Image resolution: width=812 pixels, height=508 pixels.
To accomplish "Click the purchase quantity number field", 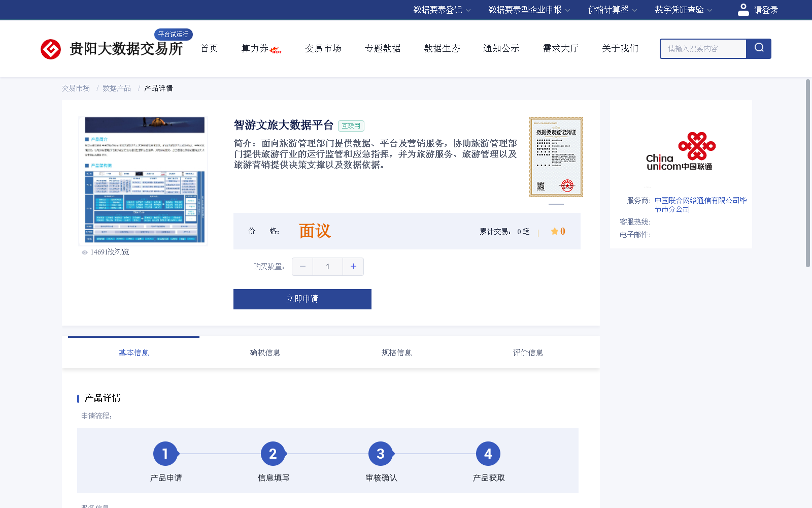I will coord(328,267).
